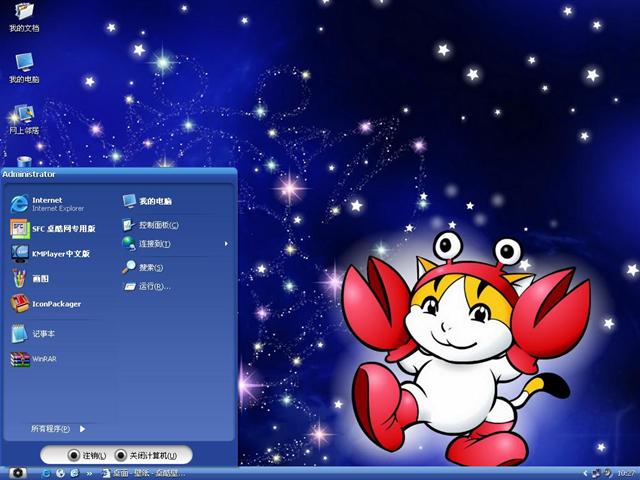This screenshot has width=640, height=480.
Task: Open the globe quick launch icon
Action: point(60,473)
